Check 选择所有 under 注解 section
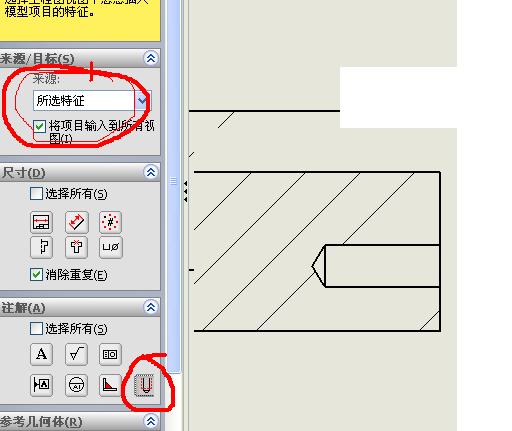This screenshot has height=431, width=512. tap(36, 328)
